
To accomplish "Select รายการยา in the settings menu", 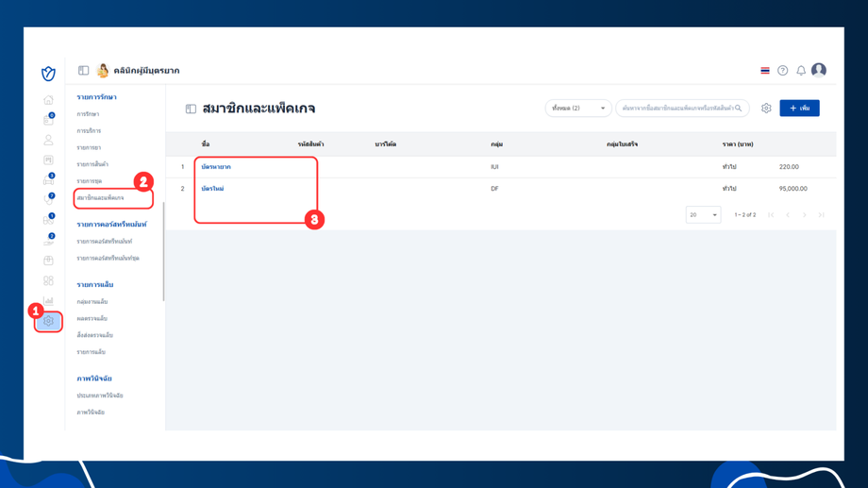I will pos(89,148).
